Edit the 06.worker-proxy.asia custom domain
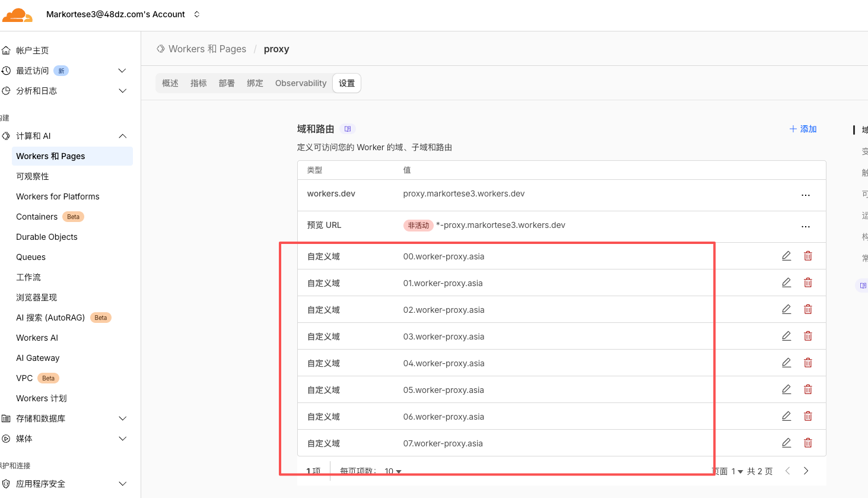The image size is (868, 498). click(x=786, y=416)
